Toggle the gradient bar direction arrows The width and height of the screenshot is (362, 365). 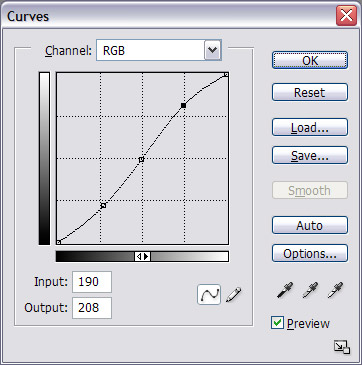143,256
